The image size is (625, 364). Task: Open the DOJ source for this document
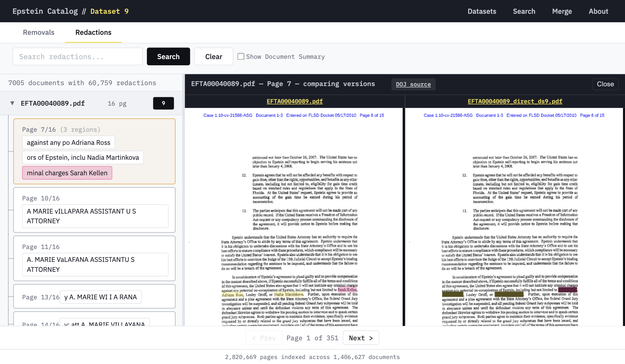pos(413,84)
